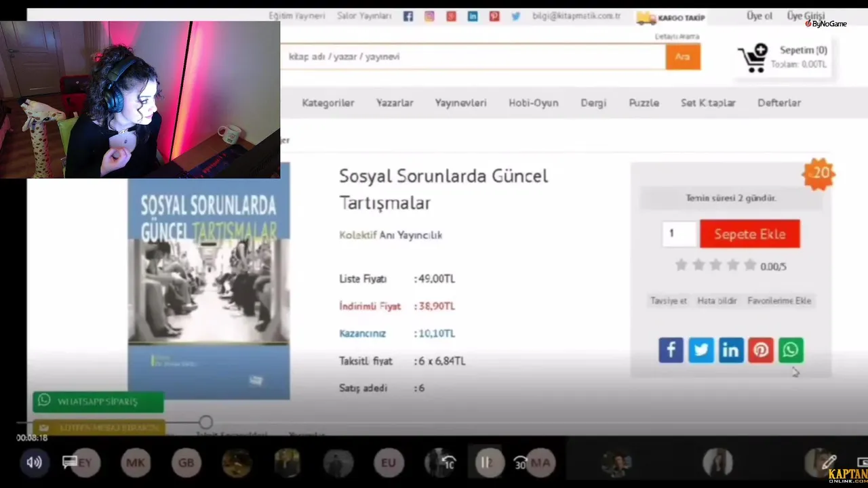
Task: Click the pencil annotate icon at bottom right
Action: point(828,462)
